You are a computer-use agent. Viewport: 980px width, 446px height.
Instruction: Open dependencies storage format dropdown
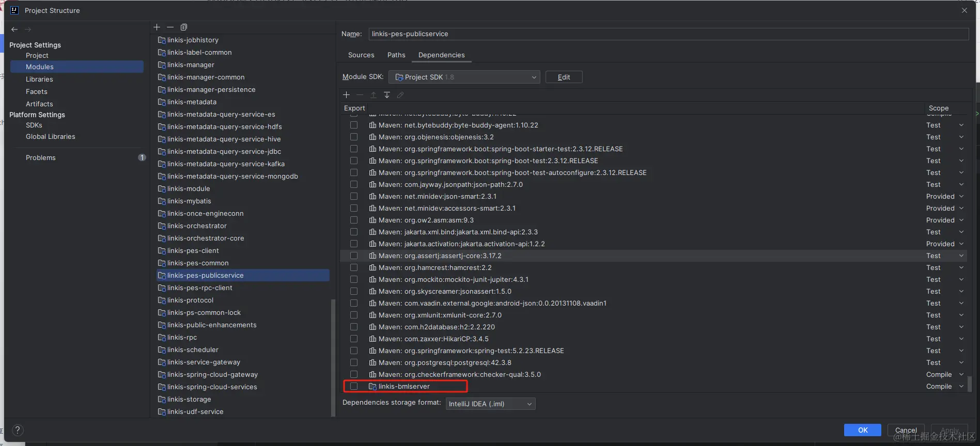click(x=490, y=404)
